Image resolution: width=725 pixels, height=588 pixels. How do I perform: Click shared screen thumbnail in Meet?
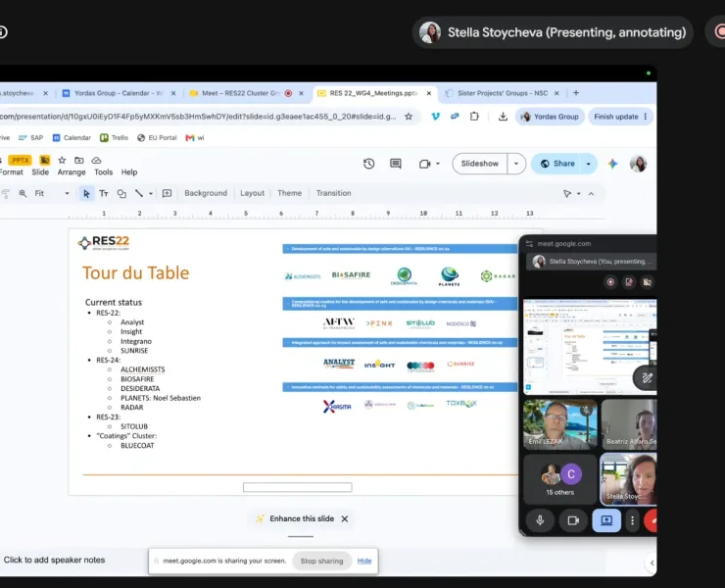pyautogui.click(x=590, y=347)
